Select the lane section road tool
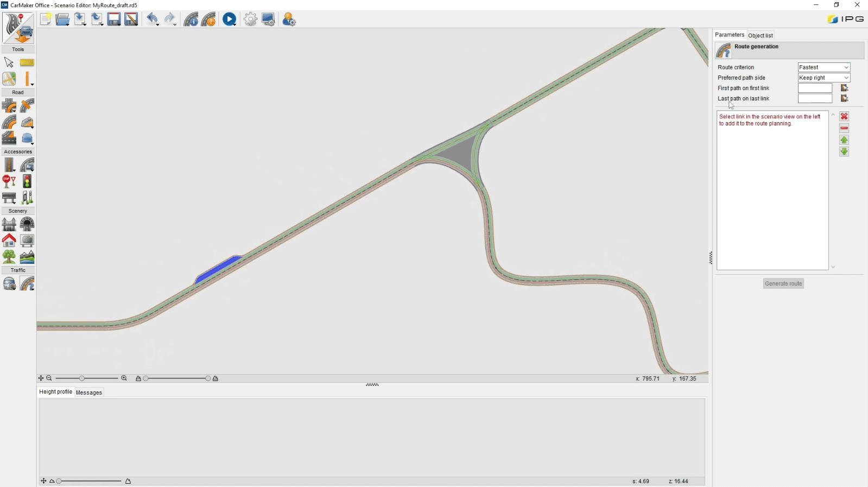The width and height of the screenshot is (868, 487). [9, 138]
